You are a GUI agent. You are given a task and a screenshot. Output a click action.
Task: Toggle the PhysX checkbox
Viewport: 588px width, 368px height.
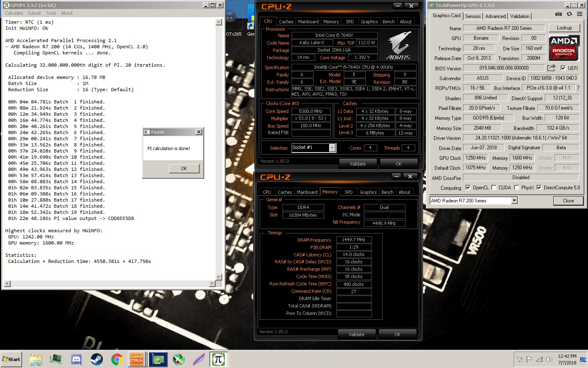pos(517,187)
